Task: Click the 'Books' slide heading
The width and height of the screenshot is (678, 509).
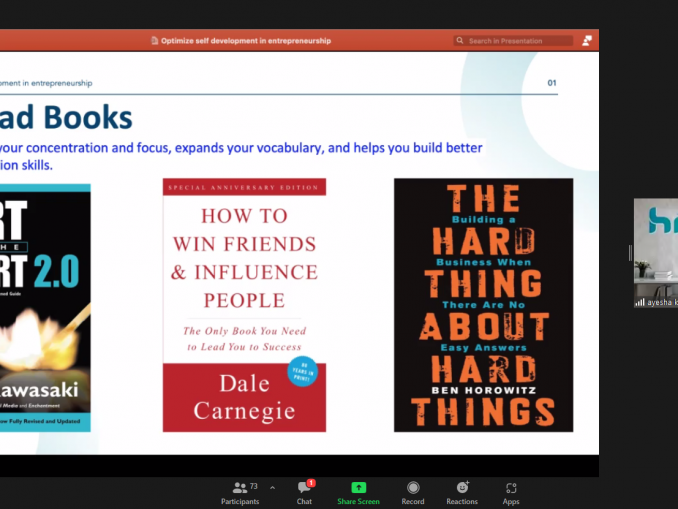Action: point(88,117)
